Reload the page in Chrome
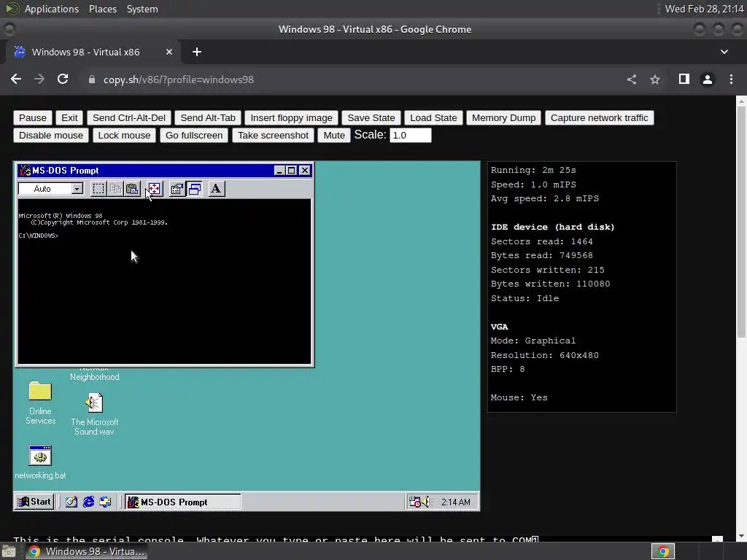747x560 pixels. [x=63, y=79]
